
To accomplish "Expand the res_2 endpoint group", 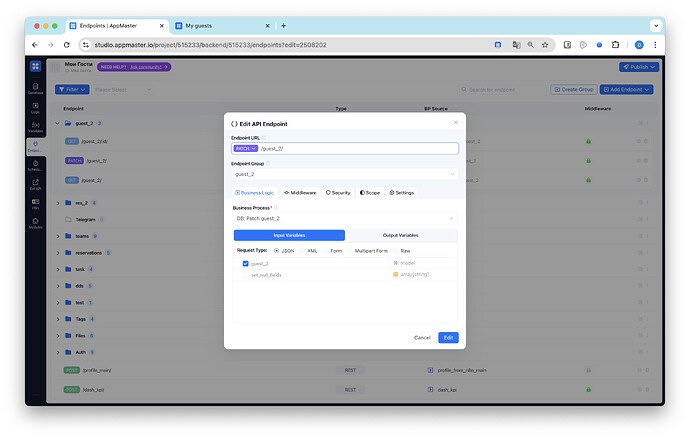I will click(x=58, y=203).
